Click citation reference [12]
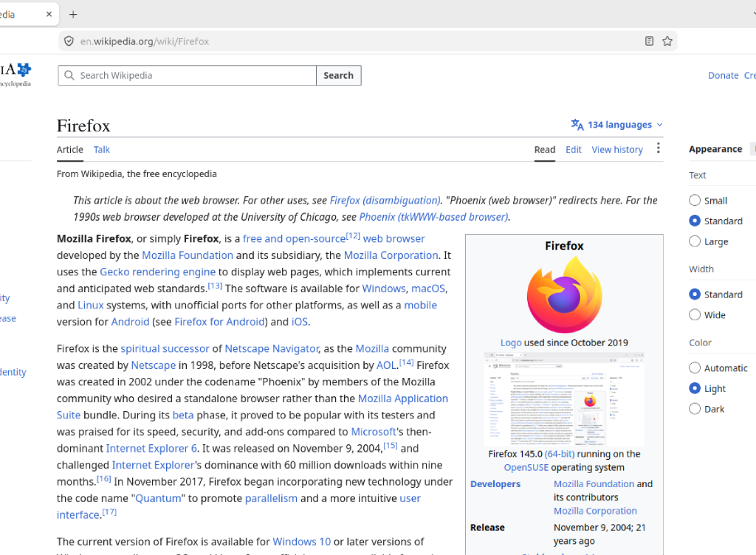This screenshot has width=756, height=555. point(353,235)
